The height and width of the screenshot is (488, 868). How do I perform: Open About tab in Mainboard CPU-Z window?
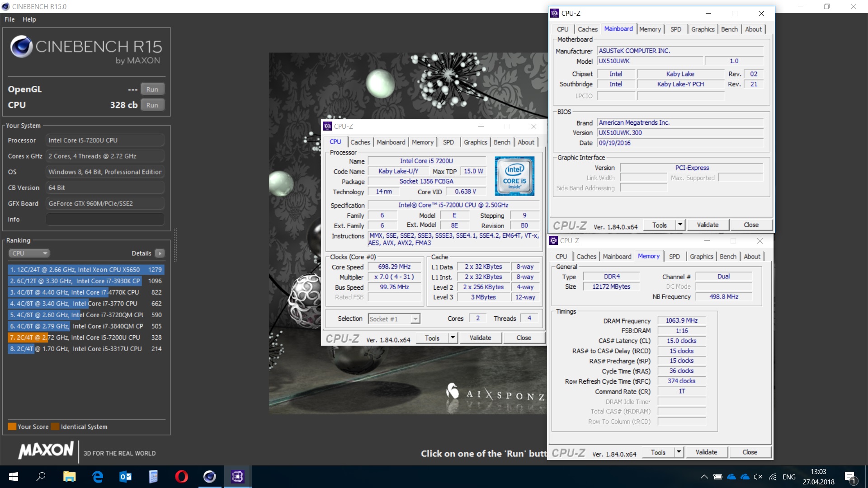(x=754, y=29)
